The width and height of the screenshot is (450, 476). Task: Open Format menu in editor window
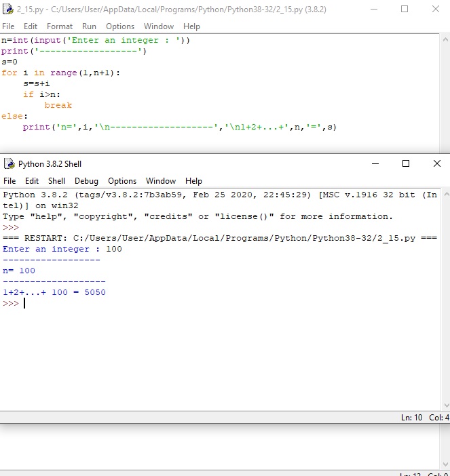point(60,26)
